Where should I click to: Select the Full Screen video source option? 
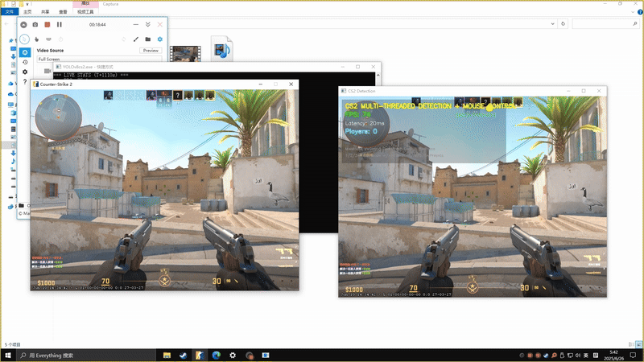[99, 59]
